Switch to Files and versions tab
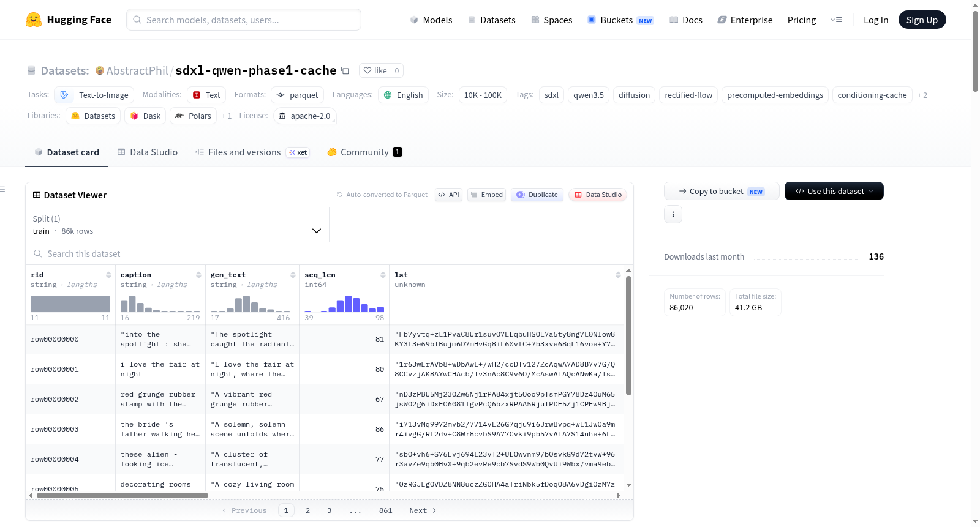Viewport: 980px width, 527px height. [252, 152]
